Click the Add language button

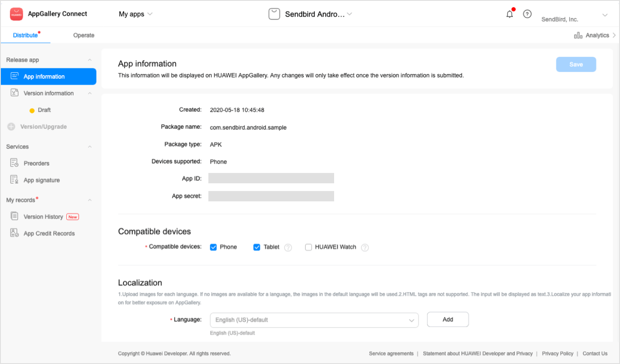click(x=448, y=320)
